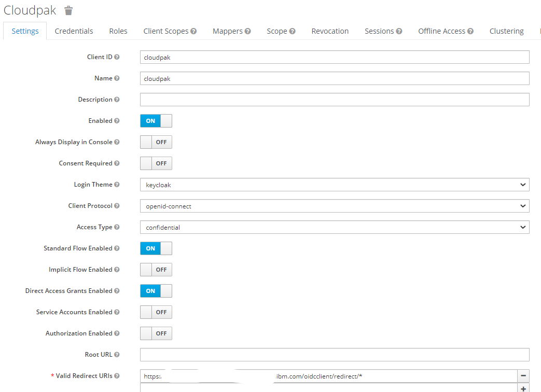Click the Access Type help icon
Viewport: 541px width, 392px height.
tap(117, 227)
